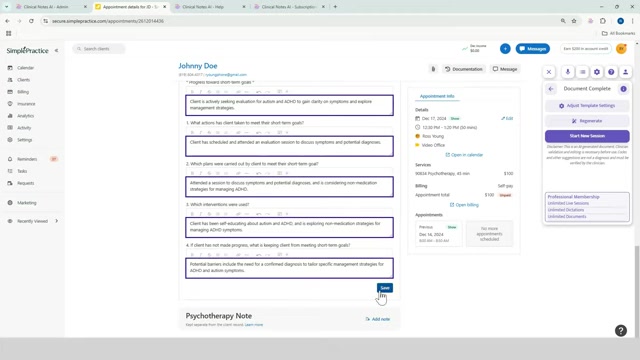This screenshot has height=360, width=640.
Task: Switch to Clinical Notes AI - Help tab
Action: pyautogui.click(x=209, y=7)
